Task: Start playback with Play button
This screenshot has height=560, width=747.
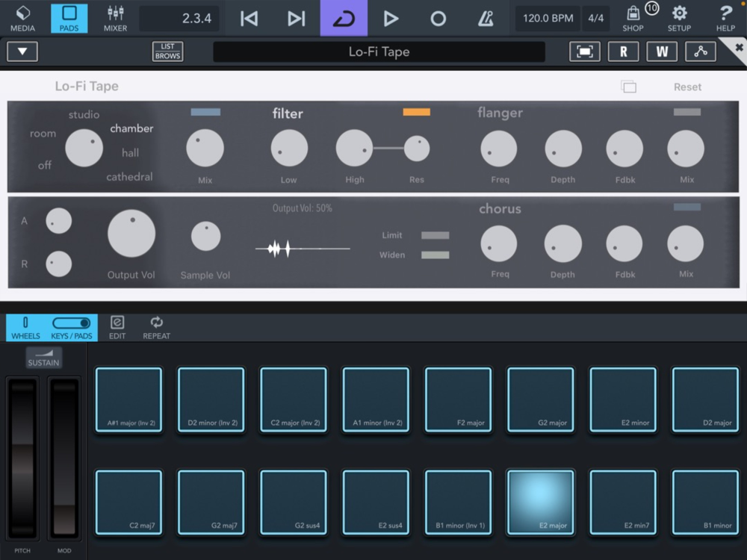Action: [391, 19]
